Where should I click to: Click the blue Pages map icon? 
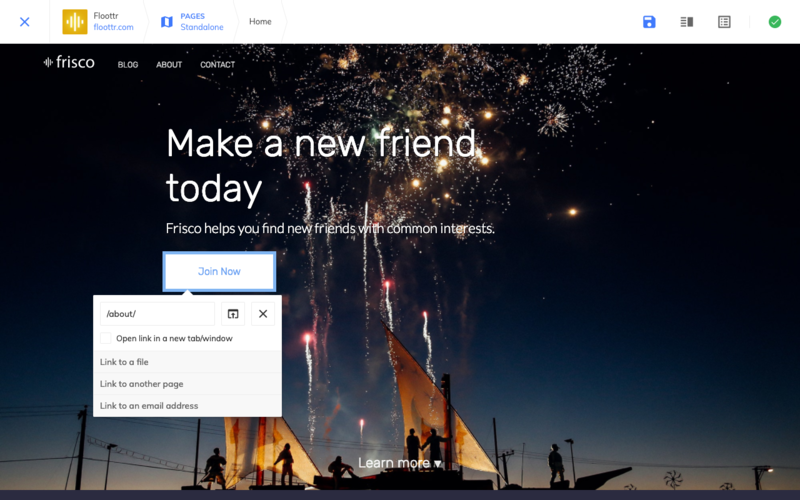tap(167, 22)
